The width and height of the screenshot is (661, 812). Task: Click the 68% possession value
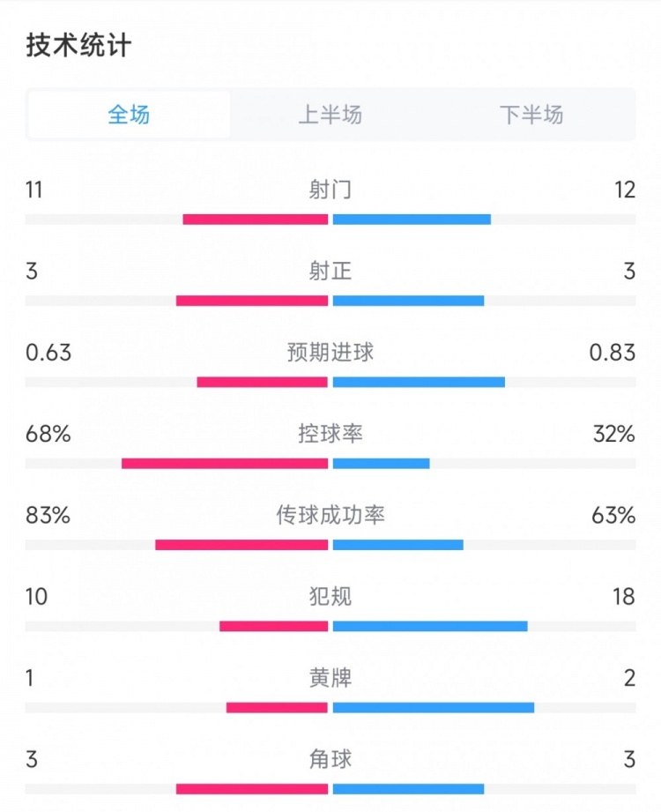[x=48, y=434]
